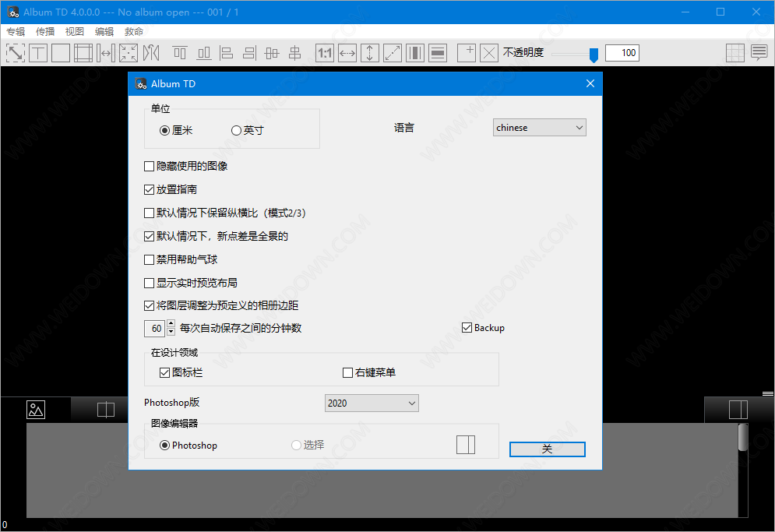
Task: Align objects to left edge
Action: pyautogui.click(x=227, y=53)
